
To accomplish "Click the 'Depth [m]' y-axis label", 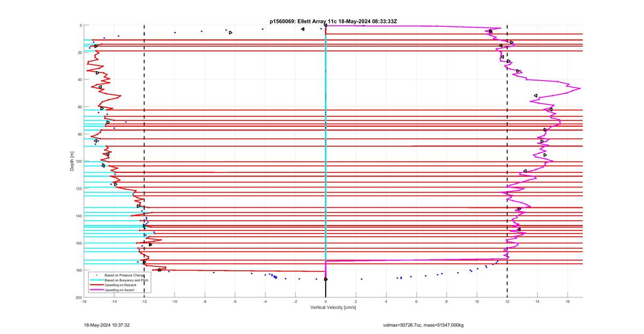I will point(72,161).
